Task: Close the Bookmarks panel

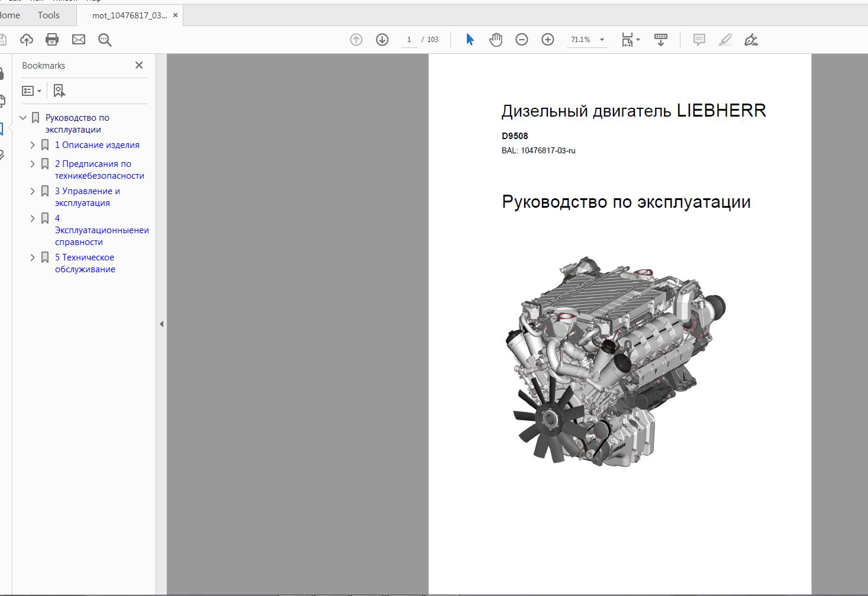Action: pos(139,65)
